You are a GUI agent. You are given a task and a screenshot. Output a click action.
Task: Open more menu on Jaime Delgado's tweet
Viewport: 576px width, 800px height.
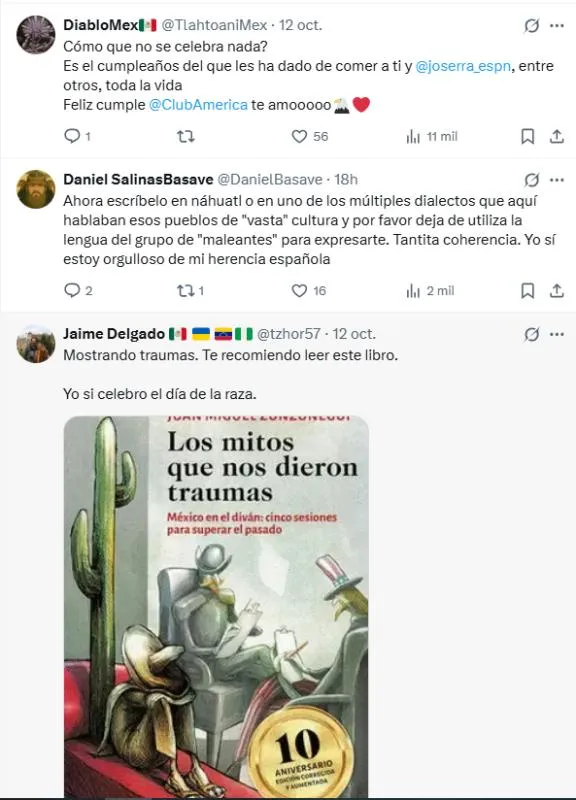point(557,334)
